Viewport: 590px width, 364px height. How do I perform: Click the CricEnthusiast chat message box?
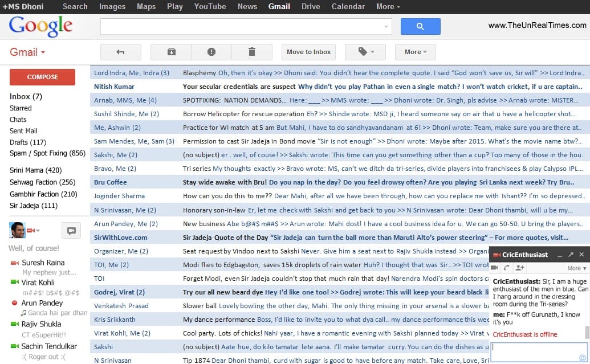[539, 351]
